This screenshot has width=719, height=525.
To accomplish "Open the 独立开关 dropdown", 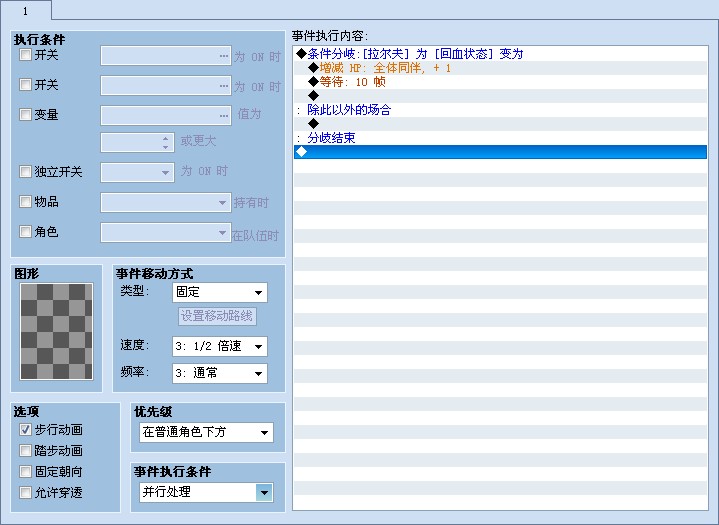I will pos(137,172).
